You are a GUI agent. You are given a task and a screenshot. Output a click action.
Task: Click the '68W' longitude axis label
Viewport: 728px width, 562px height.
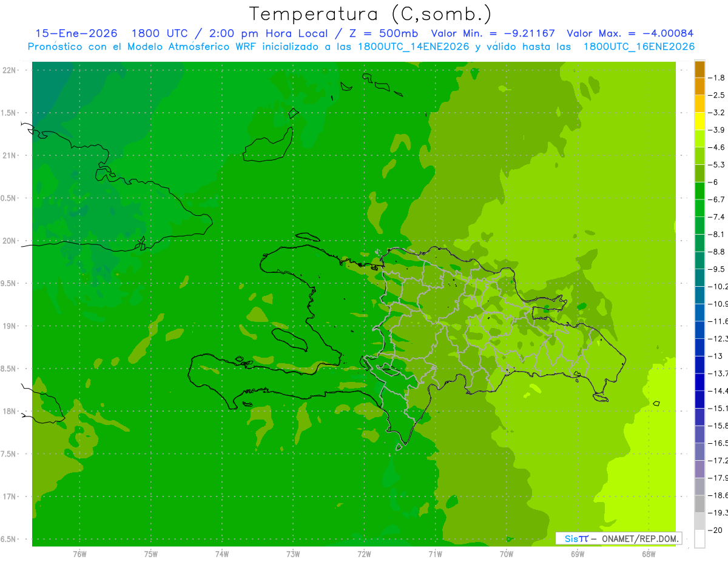649,554
